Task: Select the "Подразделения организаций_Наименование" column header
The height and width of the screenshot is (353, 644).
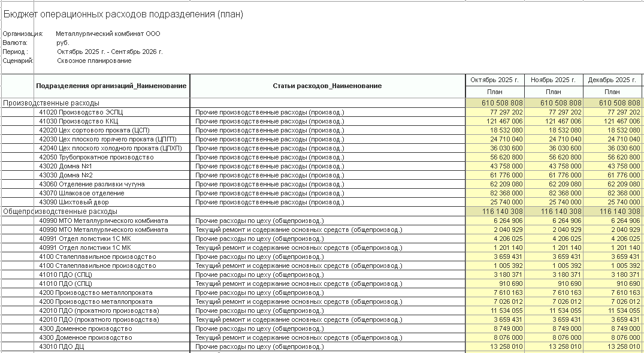Action: click(111, 86)
